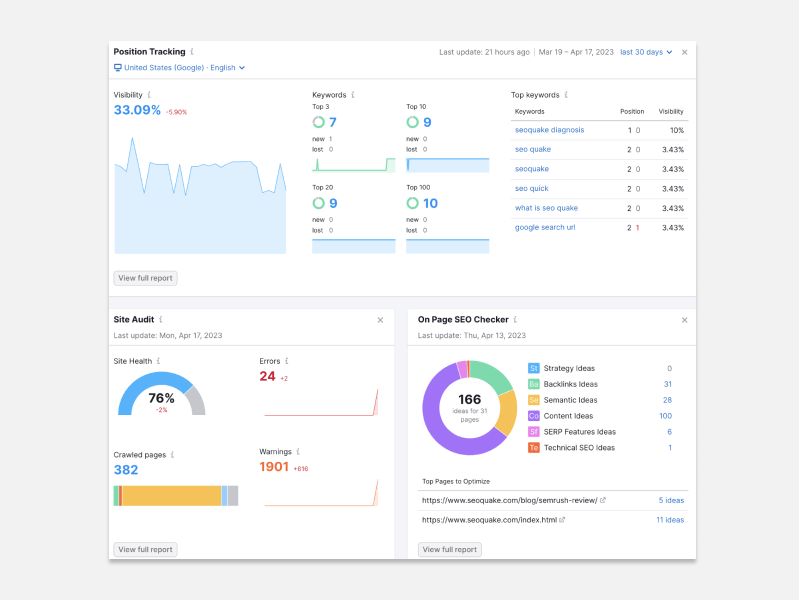Viewport: 799px width, 600px height.
Task: Click the yellow segment of crawled pages bar
Action: click(172, 496)
